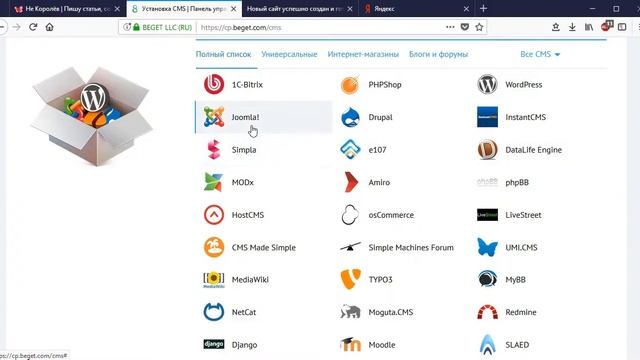Open the phpBB text link

517,182
